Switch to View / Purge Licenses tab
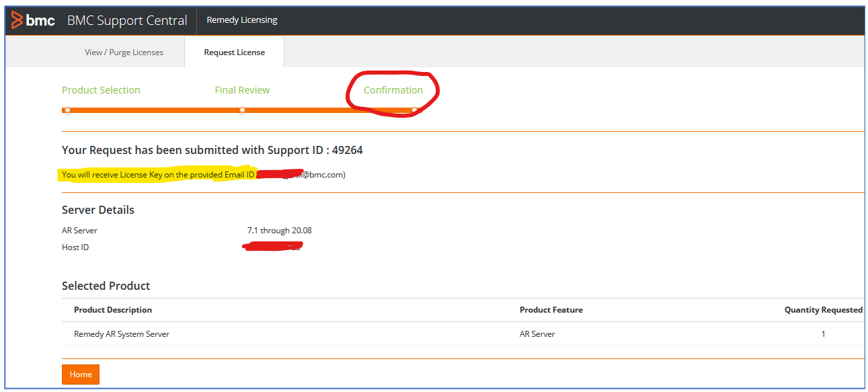 [x=124, y=52]
